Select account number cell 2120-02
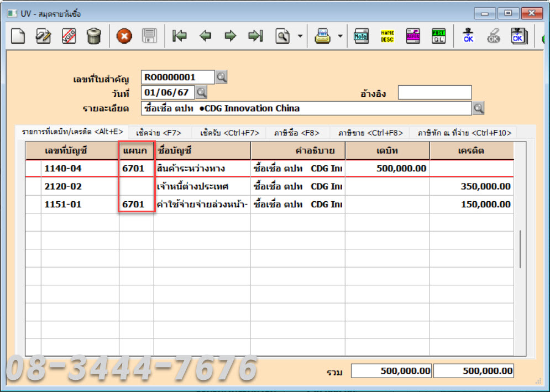 pyautogui.click(x=80, y=186)
